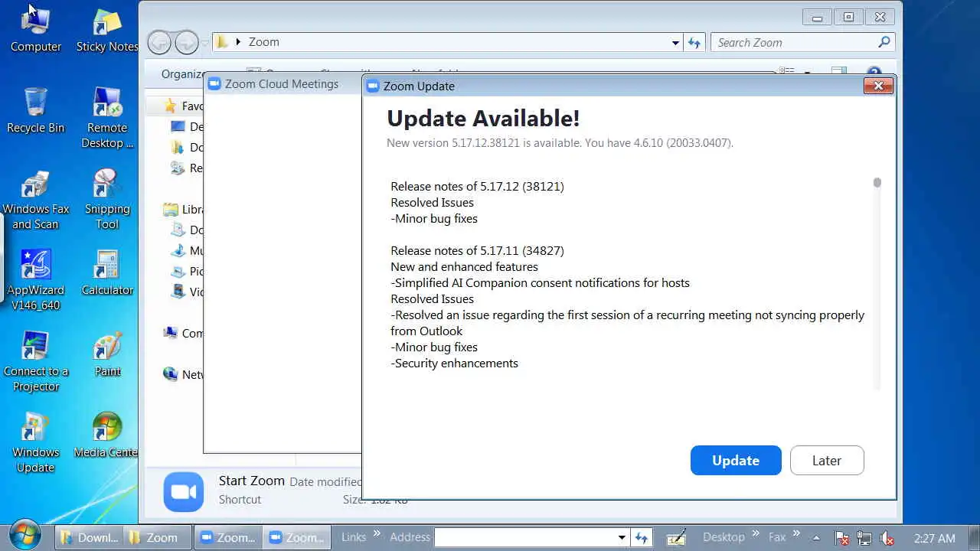Click the Update button
The image size is (980, 551).
pos(736,460)
